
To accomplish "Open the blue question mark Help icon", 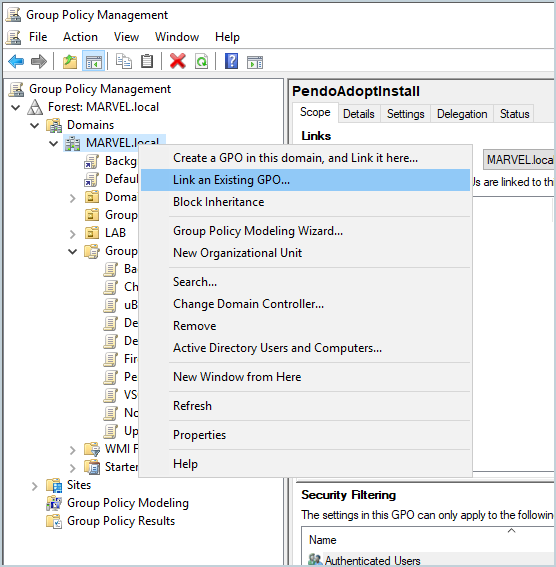I will pyautogui.click(x=231, y=61).
